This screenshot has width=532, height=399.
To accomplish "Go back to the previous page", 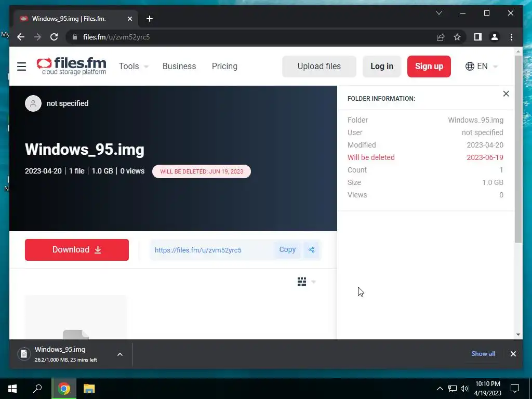I will click(21, 37).
